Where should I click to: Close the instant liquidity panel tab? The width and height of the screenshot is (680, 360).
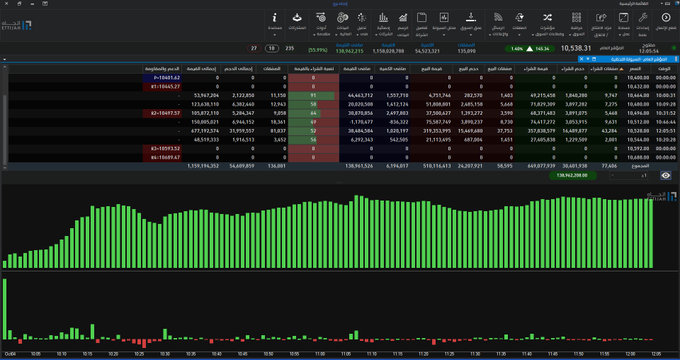click(582, 59)
